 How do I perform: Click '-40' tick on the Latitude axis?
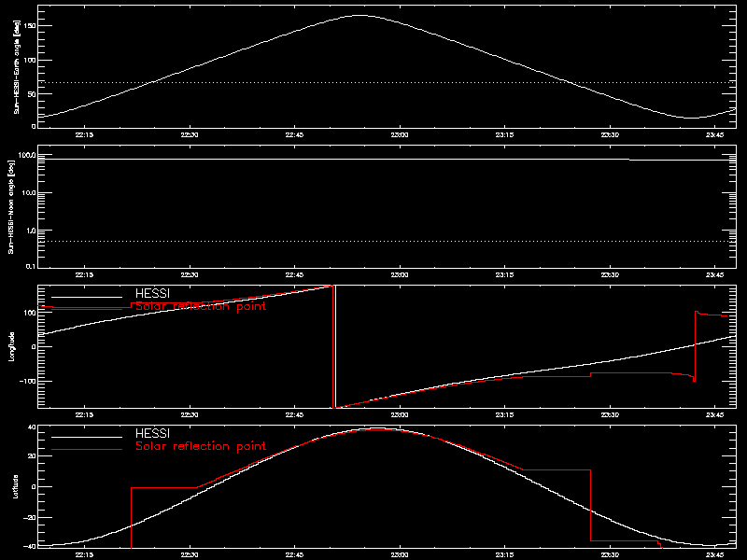pos(30,546)
